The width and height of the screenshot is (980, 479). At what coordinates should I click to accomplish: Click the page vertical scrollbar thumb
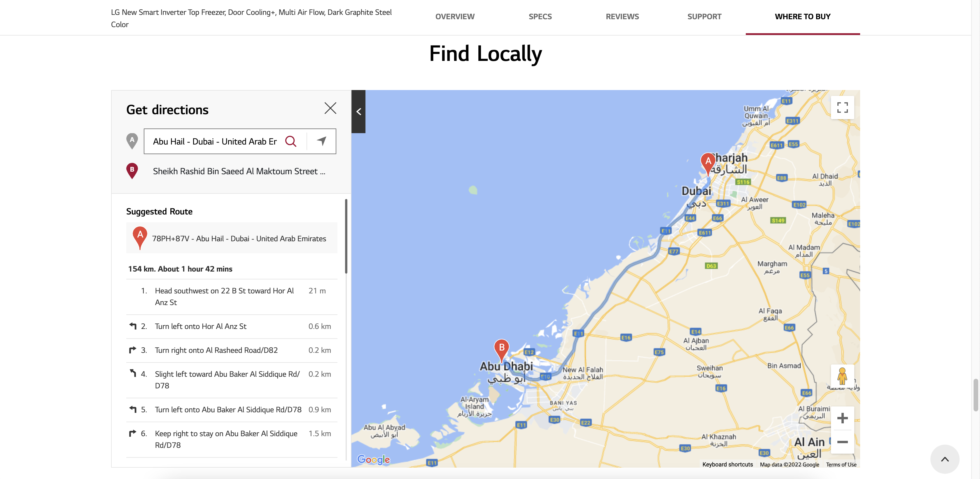pos(976,395)
